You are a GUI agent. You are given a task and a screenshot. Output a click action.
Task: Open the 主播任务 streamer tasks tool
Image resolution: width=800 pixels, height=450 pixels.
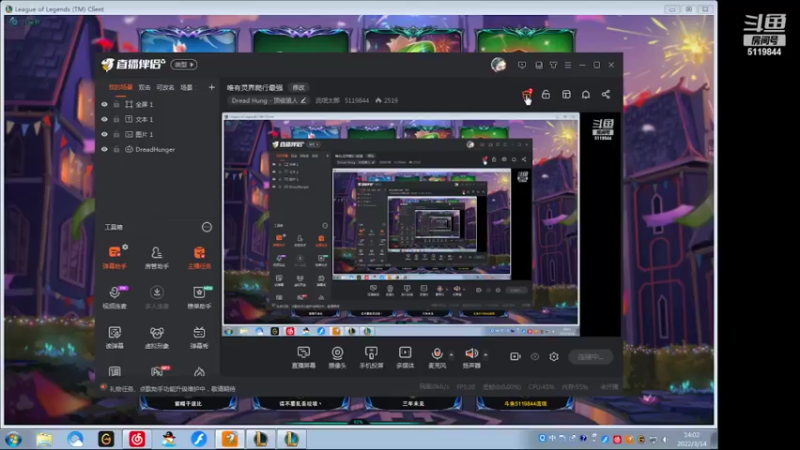[x=199, y=257]
